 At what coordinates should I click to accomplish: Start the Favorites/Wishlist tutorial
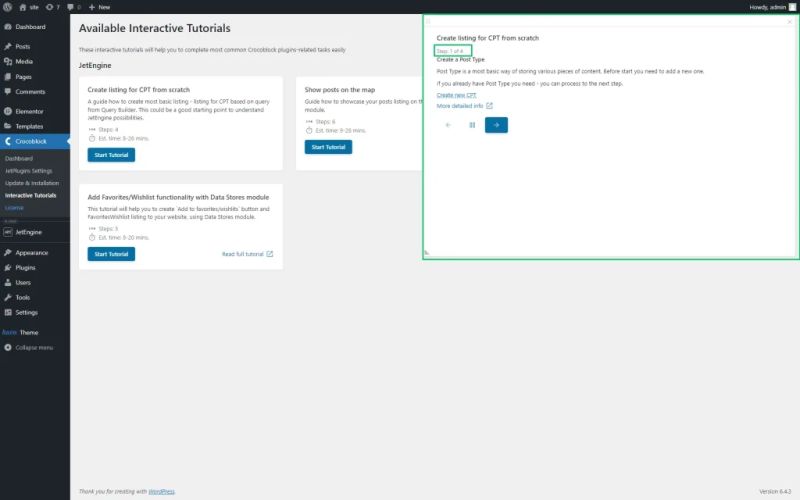click(111, 254)
